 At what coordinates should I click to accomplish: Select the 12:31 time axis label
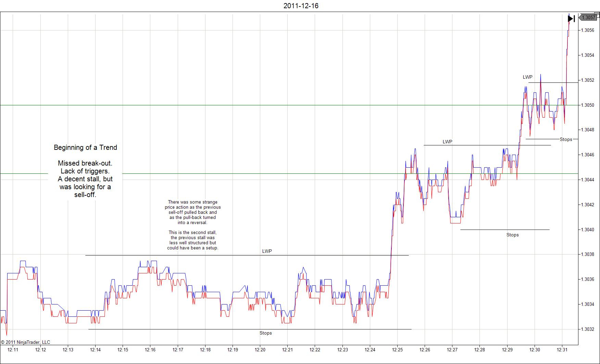(x=562, y=350)
